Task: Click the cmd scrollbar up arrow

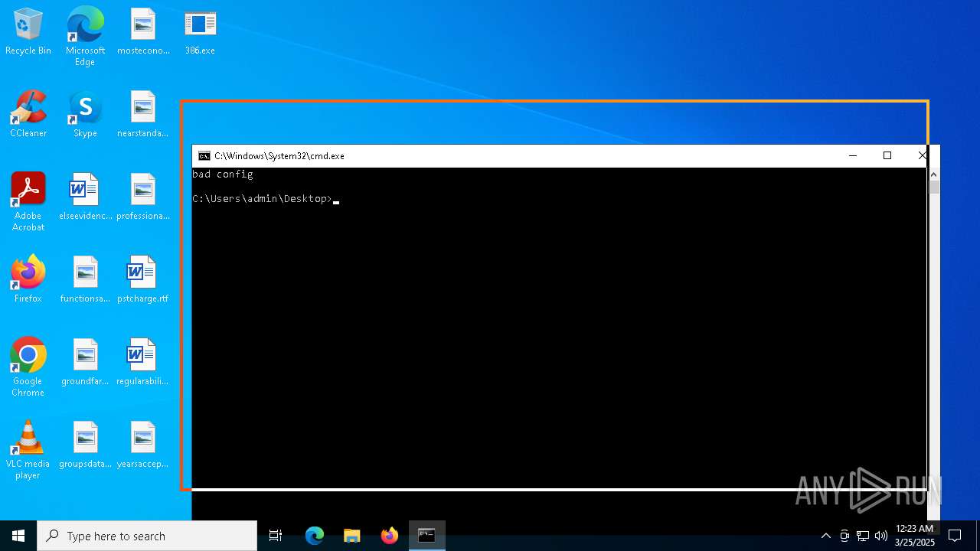Action: tap(934, 174)
